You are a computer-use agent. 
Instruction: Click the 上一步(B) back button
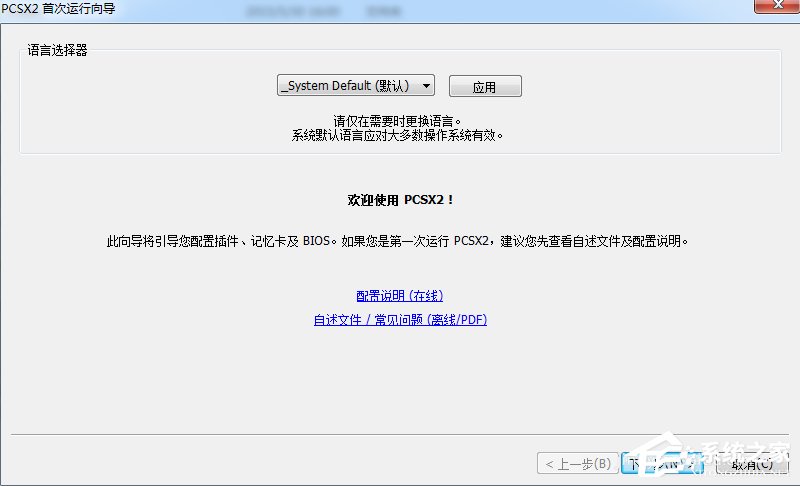[576, 464]
